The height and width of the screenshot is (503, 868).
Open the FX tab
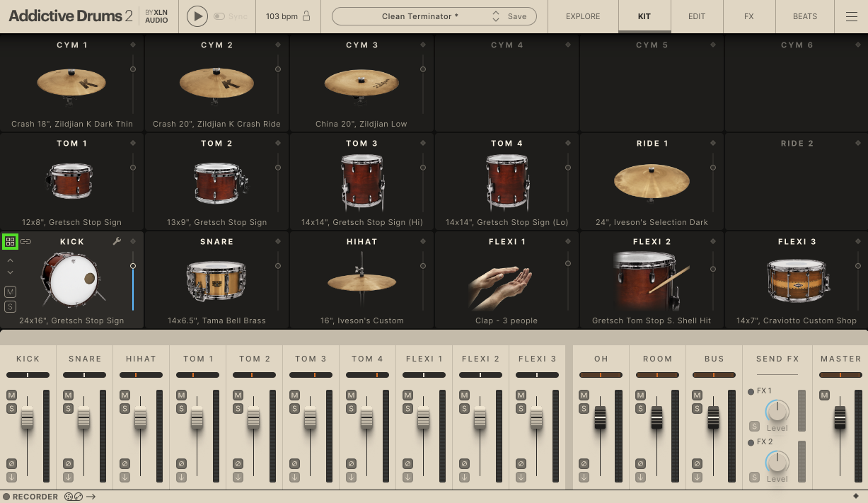(749, 16)
